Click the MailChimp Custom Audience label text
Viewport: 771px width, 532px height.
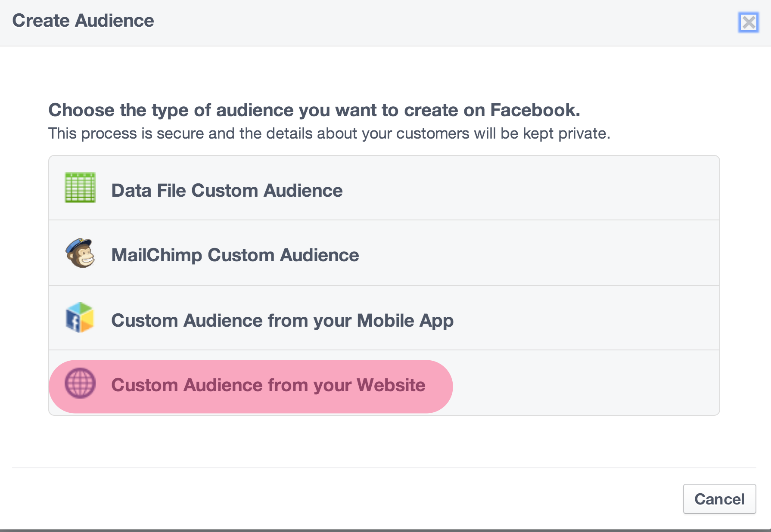point(235,254)
